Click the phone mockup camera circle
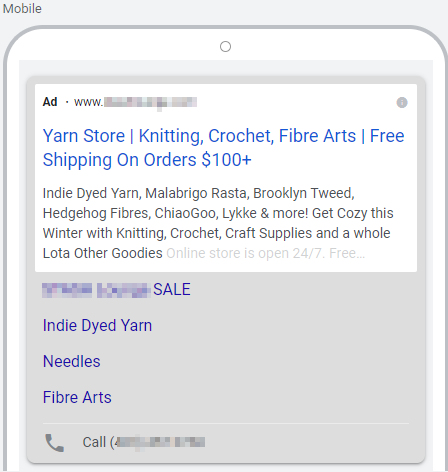 (225, 47)
